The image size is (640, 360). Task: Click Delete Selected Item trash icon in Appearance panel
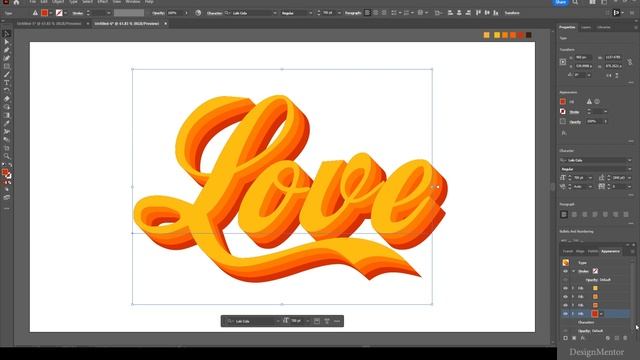[625, 338]
